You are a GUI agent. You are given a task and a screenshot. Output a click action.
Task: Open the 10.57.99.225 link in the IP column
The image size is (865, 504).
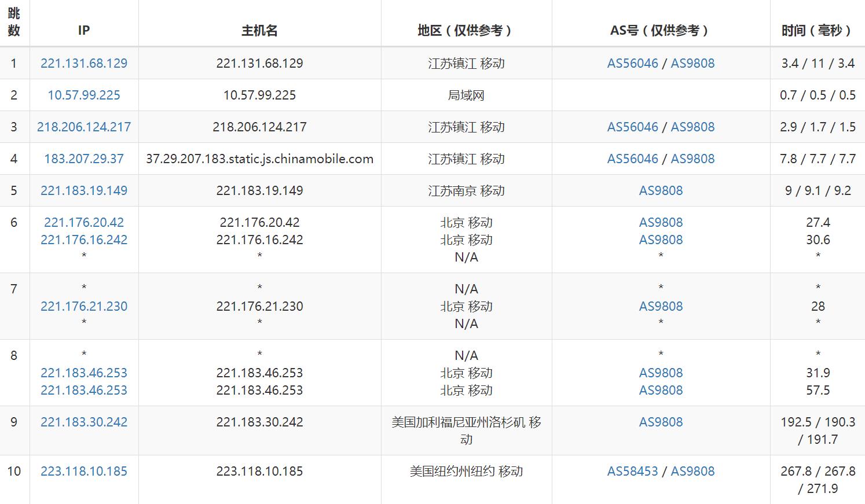click(x=84, y=95)
